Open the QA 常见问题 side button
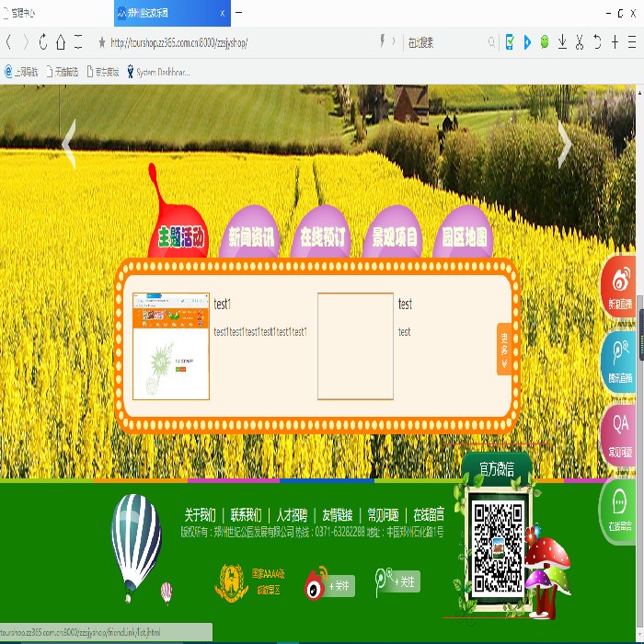Image resolution: width=644 pixels, height=644 pixels. (x=619, y=436)
